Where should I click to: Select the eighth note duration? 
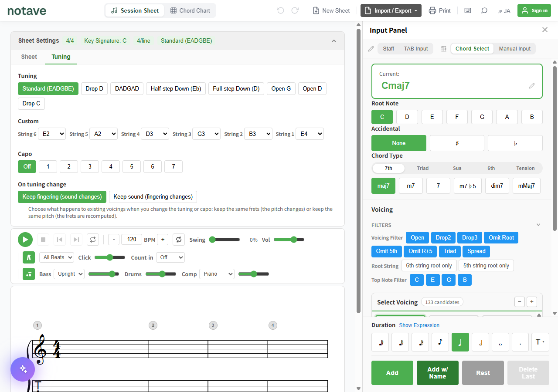tap(440, 342)
